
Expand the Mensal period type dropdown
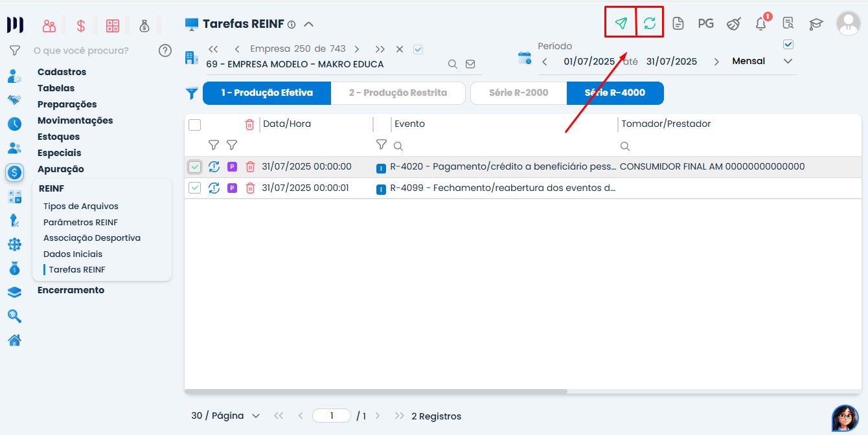click(x=788, y=61)
